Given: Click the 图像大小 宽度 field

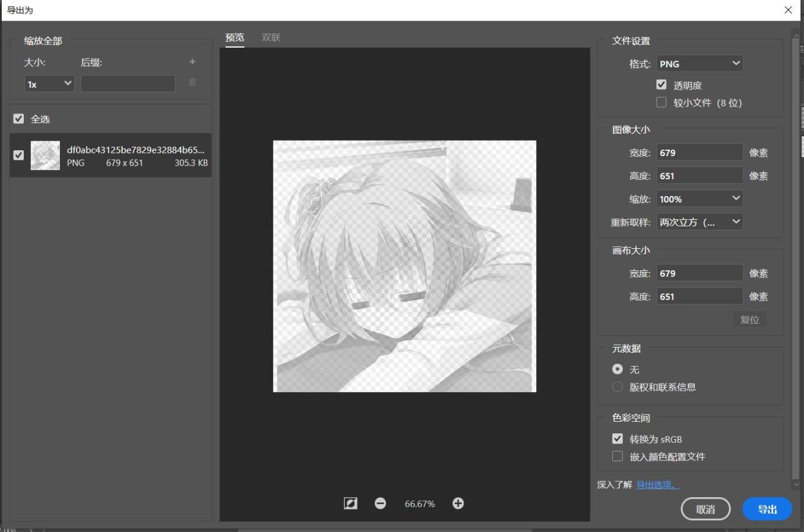Looking at the screenshot, I should [699, 152].
